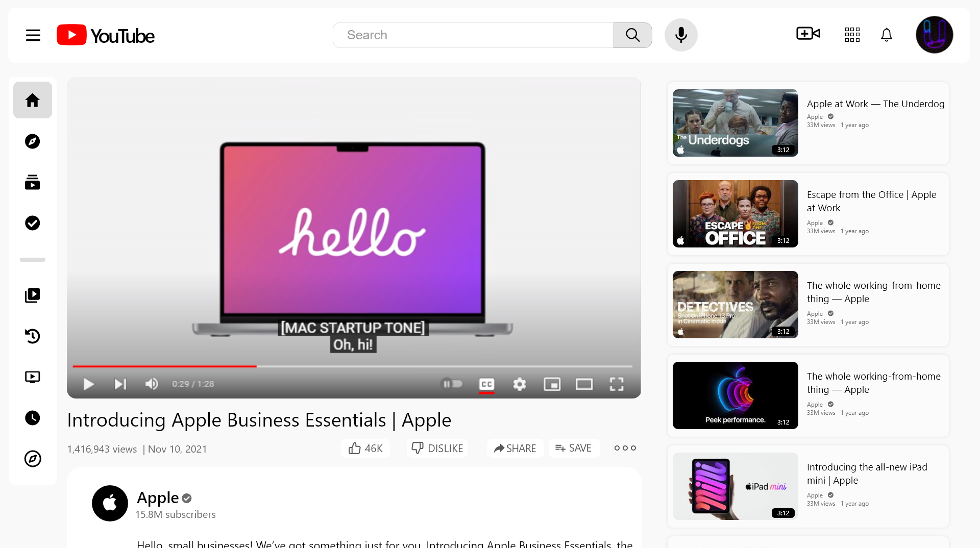Like the video with 46K likes
The image size is (980, 548).
[365, 449]
